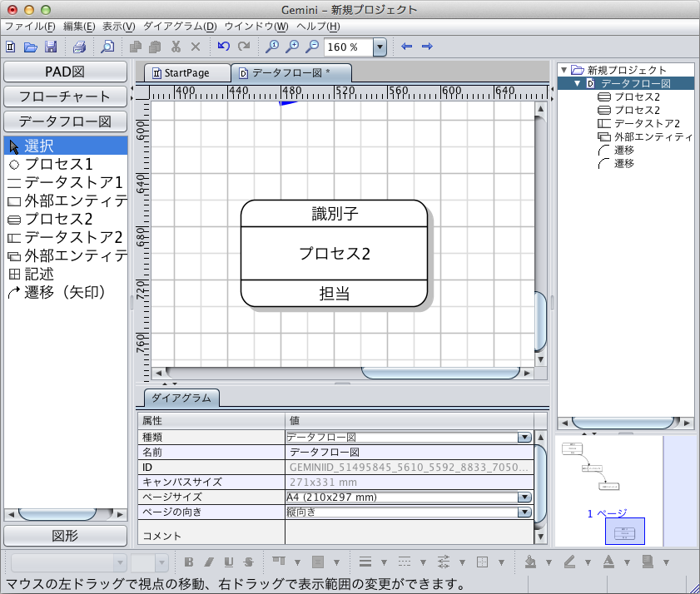This screenshot has height=594, width=700.
Task: Open print preview magnifier-page icon
Action: pyautogui.click(x=107, y=47)
